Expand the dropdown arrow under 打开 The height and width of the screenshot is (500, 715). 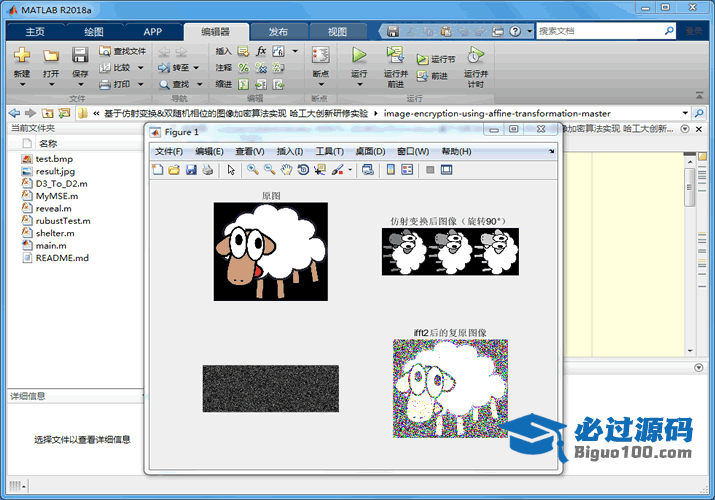click(51, 84)
